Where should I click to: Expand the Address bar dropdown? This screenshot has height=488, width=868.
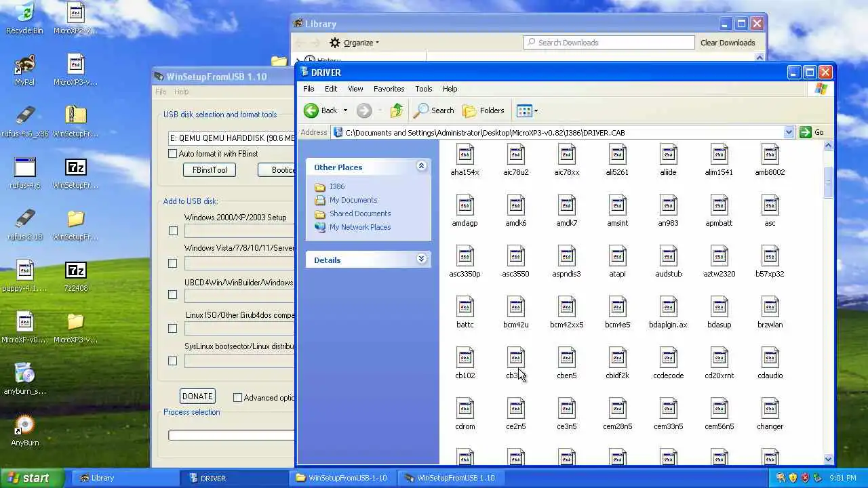pos(789,132)
